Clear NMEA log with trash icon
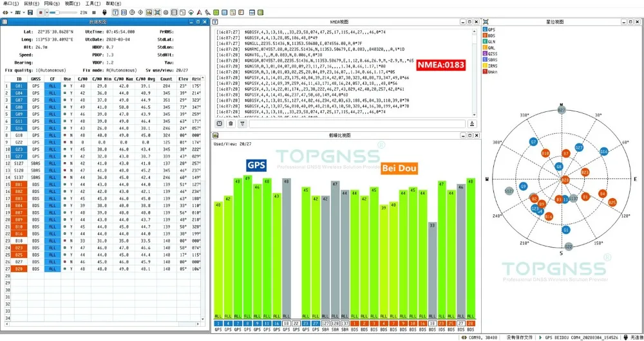Image resolution: width=644 pixels, height=341 pixels. [231, 124]
